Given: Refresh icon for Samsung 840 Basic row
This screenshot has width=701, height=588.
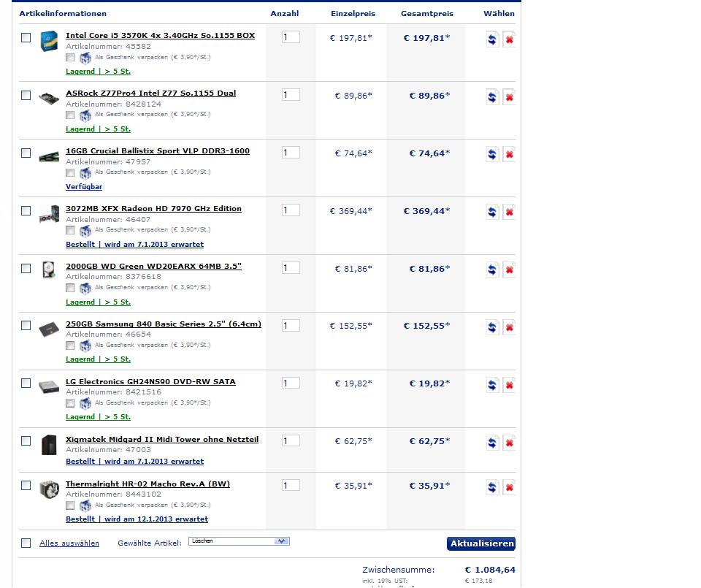Looking at the screenshot, I should (492, 327).
